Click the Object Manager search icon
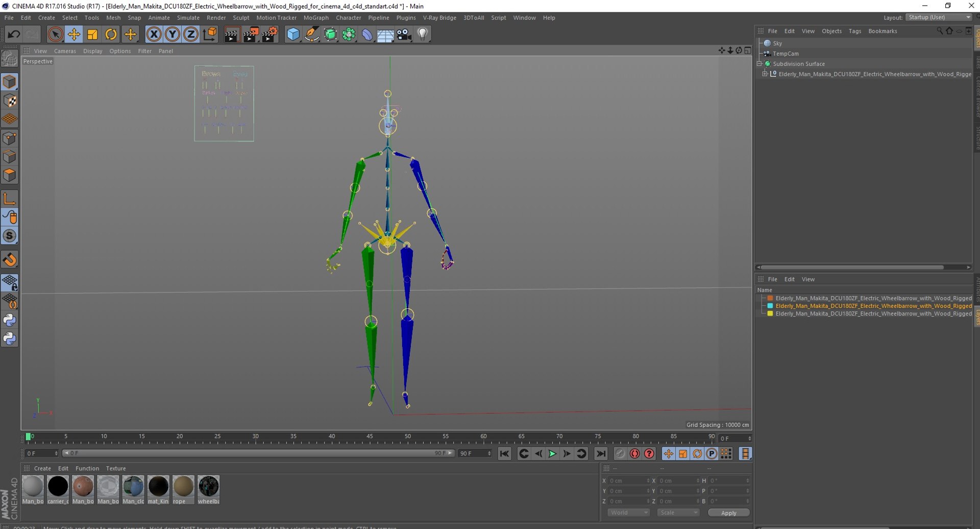 click(939, 31)
